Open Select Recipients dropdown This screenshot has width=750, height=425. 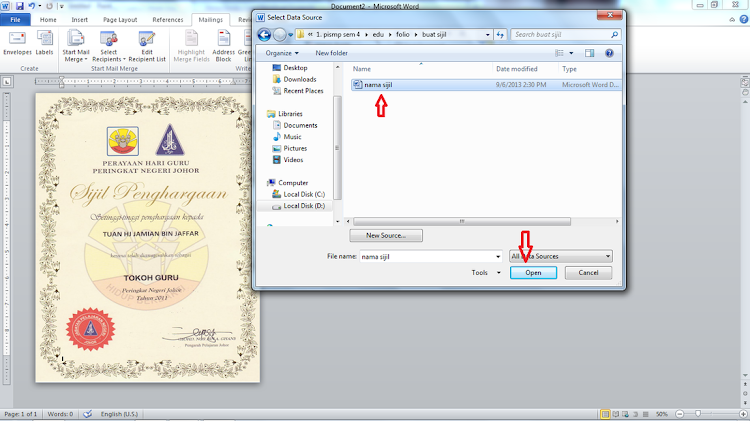109,46
